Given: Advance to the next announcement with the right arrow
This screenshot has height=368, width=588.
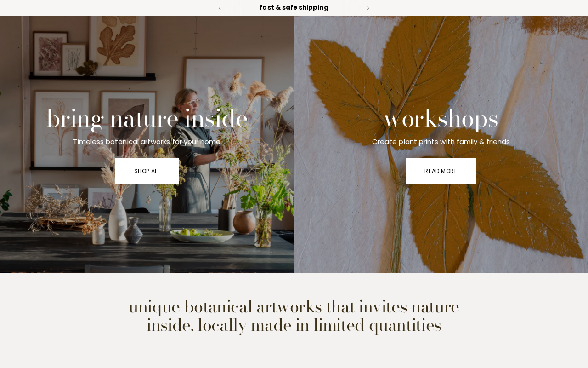Looking at the screenshot, I should click(368, 8).
